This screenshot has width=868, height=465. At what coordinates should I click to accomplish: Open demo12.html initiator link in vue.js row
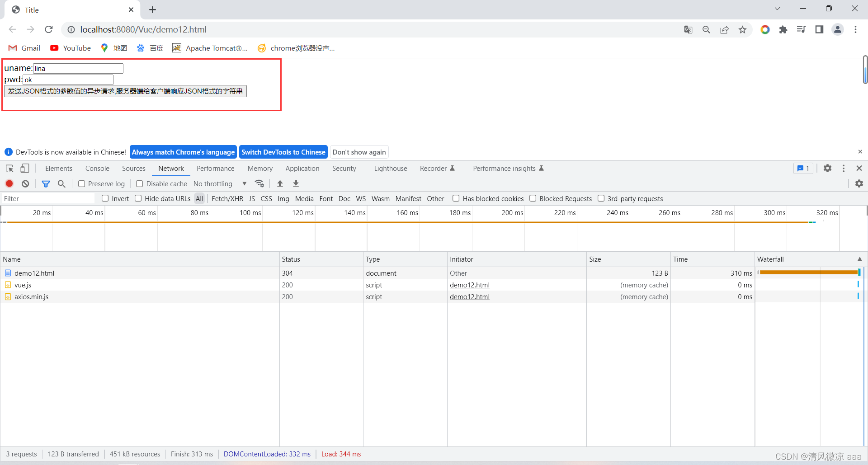[x=470, y=285]
